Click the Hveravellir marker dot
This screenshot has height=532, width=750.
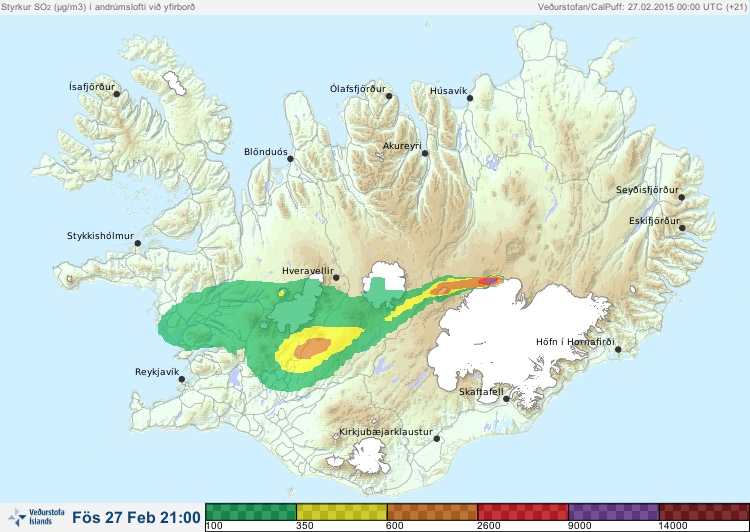[x=336, y=277]
